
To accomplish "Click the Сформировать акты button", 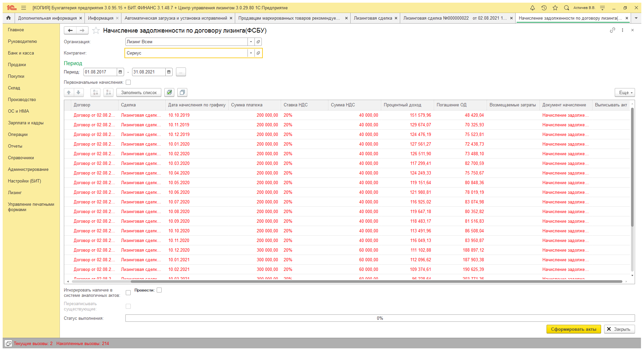I will 573,329.
